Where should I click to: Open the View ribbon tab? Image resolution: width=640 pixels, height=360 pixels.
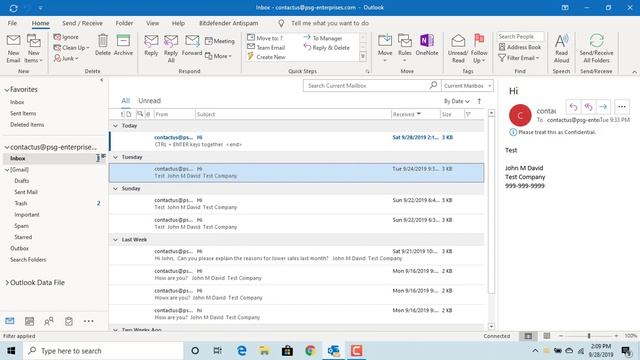coord(153,23)
